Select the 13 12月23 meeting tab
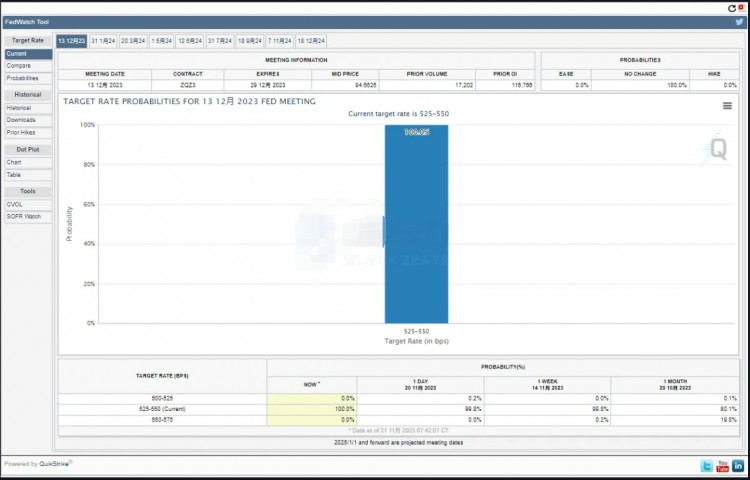Viewport: 750px width, 480px height. pyautogui.click(x=71, y=41)
